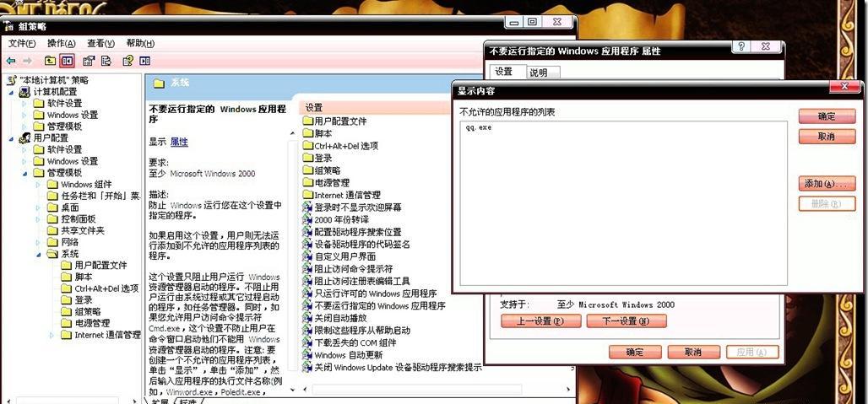Expand 管理模板 under 计算机配置
The image size is (868, 404).
click(24, 127)
